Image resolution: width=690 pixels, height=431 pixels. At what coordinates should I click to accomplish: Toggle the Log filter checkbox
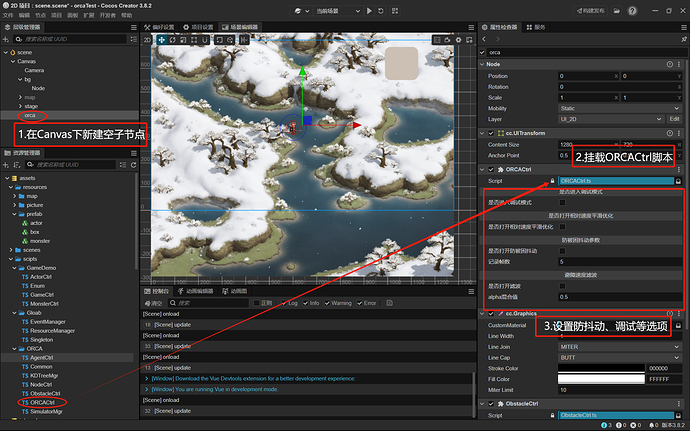pos(284,303)
